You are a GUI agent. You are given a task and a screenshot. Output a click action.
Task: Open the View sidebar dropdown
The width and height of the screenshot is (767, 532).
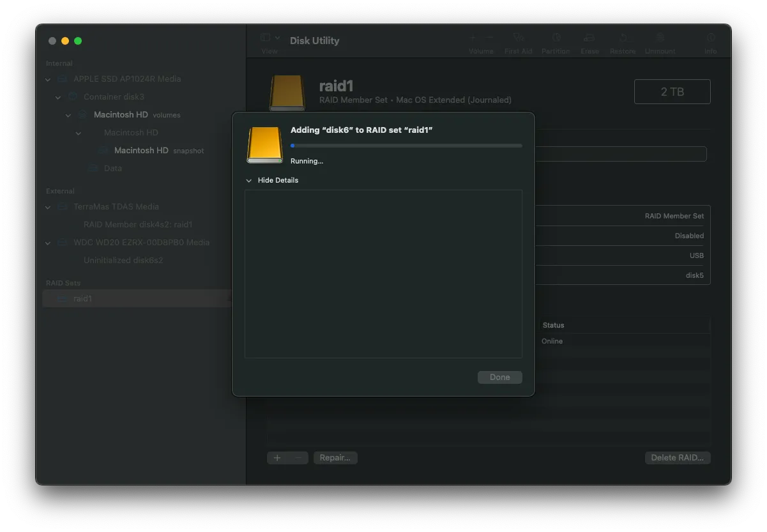pos(270,38)
